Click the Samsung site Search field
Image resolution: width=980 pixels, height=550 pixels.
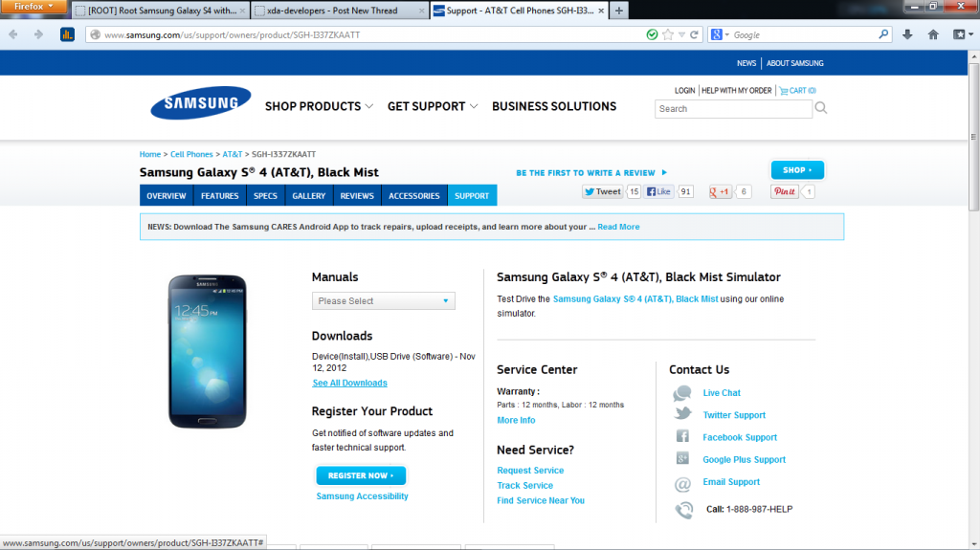pyautogui.click(x=733, y=109)
